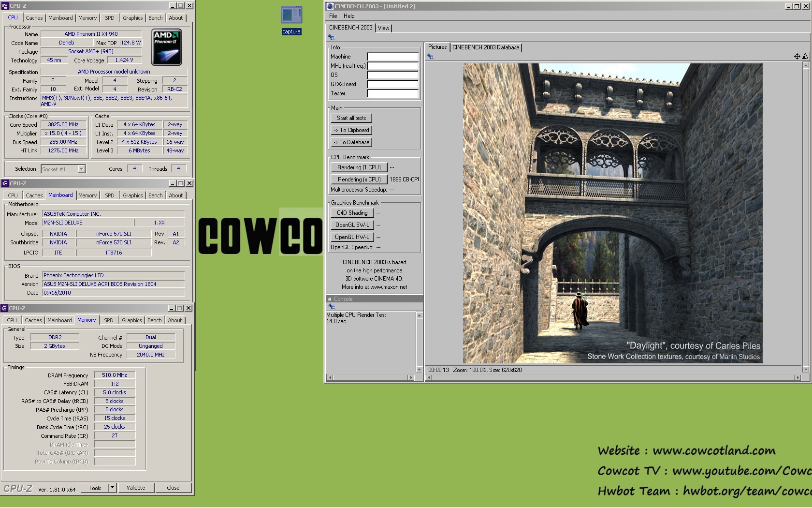Screen dimensions: 812x508
Task: Open the File menu in CINEBENCH
Action: [x=333, y=16]
